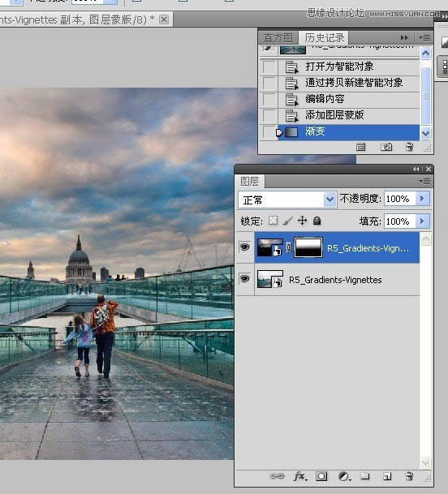Toggle lock all padlock icon
Screen dimensions: 448x494
point(317,221)
